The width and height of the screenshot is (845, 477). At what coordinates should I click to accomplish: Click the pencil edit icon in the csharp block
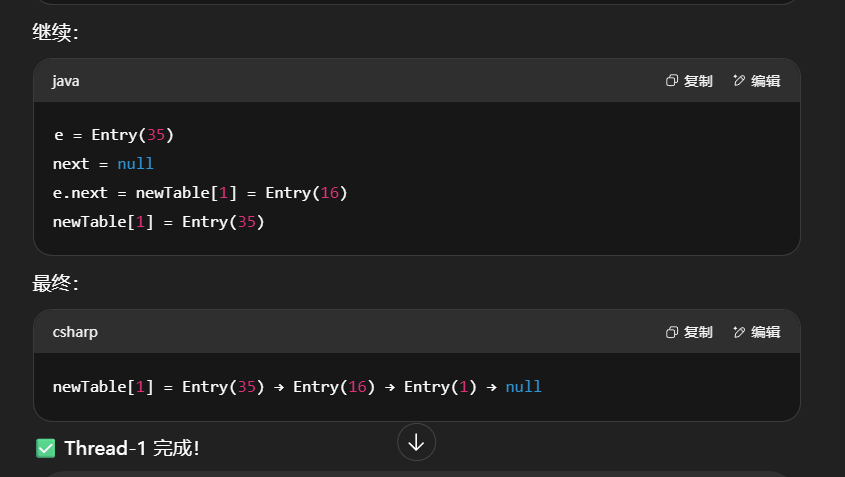[x=739, y=332]
